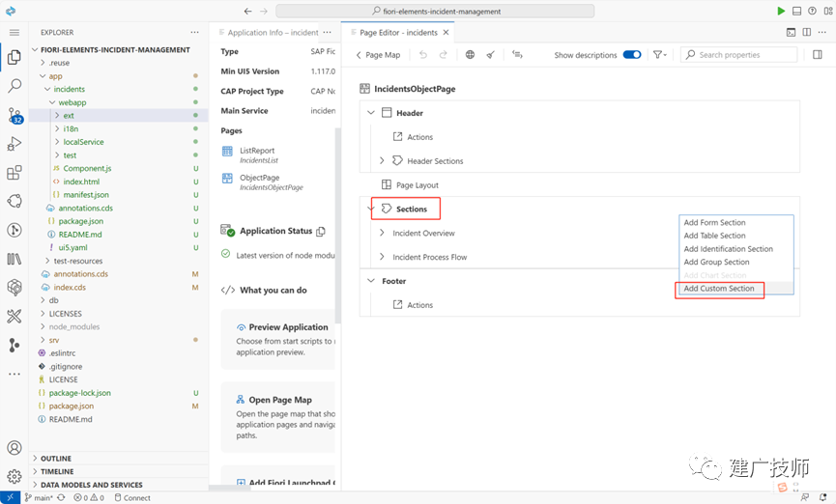The height and width of the screenshot is (504, 836).
Task: Click the globe icon in editor toolbar
Action: [x=470, y=55]
